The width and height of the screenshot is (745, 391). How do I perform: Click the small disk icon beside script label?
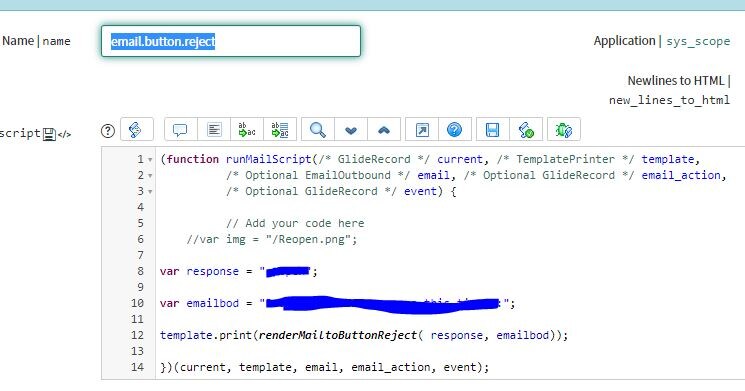(x=49, y=134)
